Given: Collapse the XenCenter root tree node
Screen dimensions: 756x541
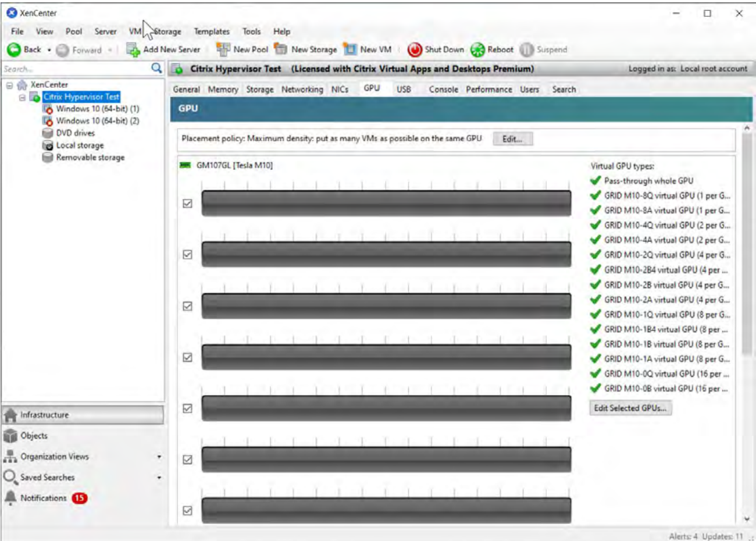Looking at the screenshot, I should click(9, 85).
